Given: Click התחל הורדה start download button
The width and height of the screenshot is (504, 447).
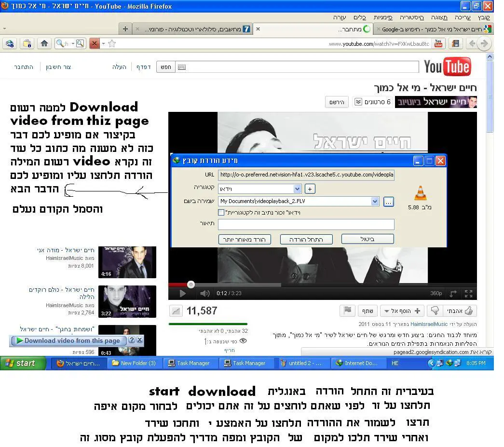Looking at the screenshot, I should [306, 239].
